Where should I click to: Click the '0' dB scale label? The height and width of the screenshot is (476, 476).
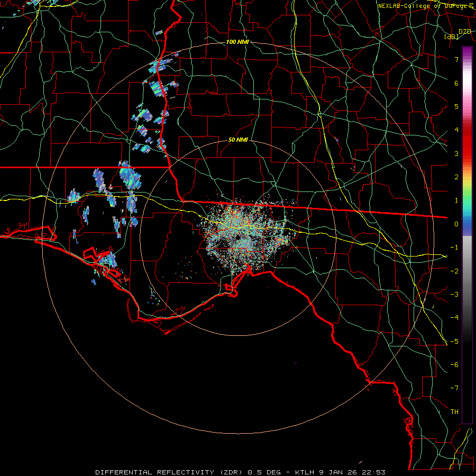click(456, 224)
